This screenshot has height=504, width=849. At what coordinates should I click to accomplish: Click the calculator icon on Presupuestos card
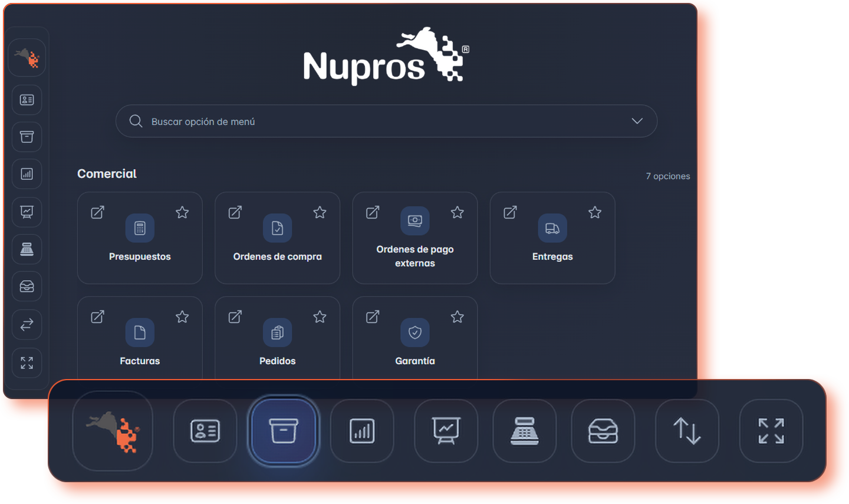pos(140,228)
